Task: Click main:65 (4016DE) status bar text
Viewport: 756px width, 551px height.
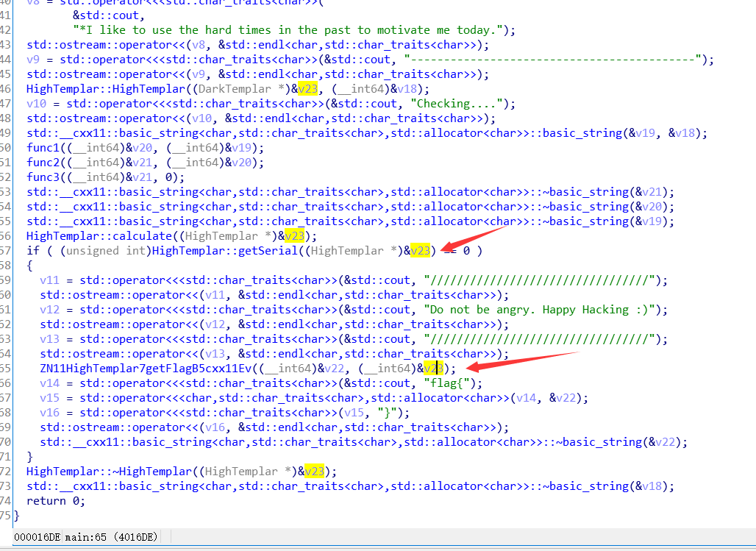Action: point(110,538)
